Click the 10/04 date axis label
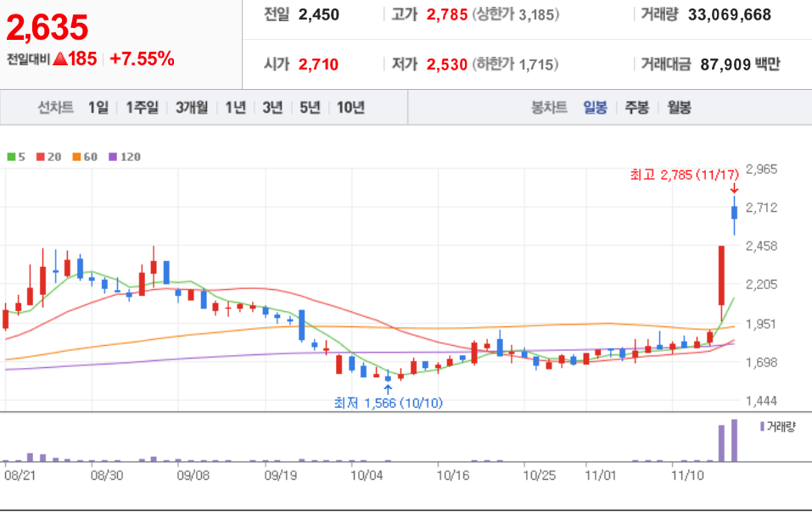Screen dimensions: 812x512 pos(367,476)
